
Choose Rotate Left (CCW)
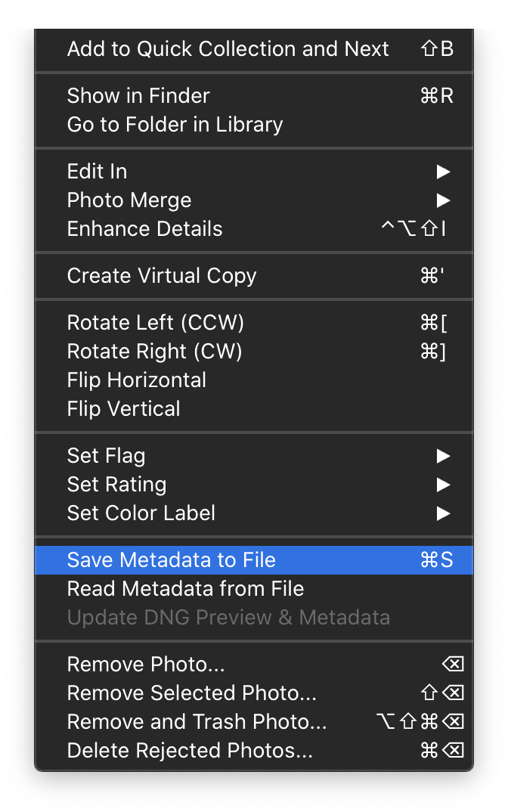coord(156,323)
